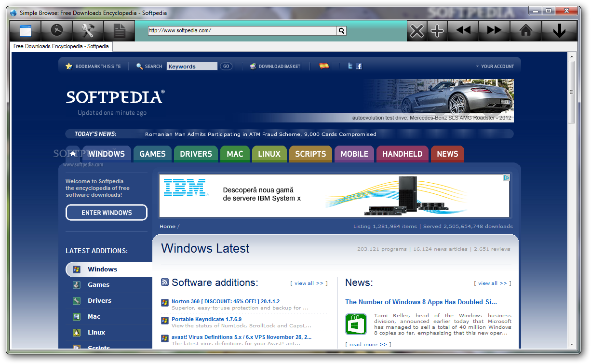
Task: Open the News navigation tab
Action: (x=447, y=154)
